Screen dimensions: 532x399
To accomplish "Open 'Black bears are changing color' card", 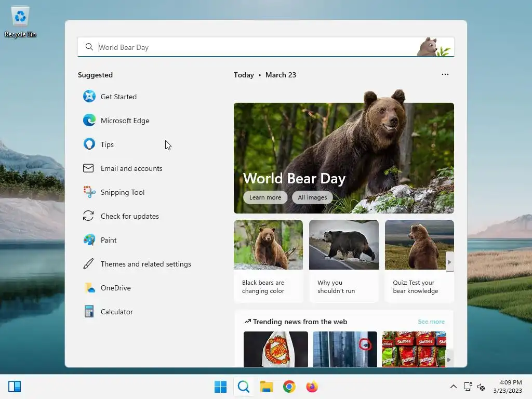I will [x=268, y=261].
